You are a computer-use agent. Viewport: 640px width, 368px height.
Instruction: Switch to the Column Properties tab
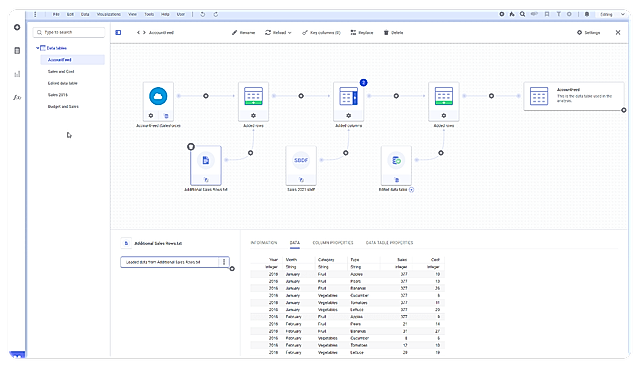333,243
